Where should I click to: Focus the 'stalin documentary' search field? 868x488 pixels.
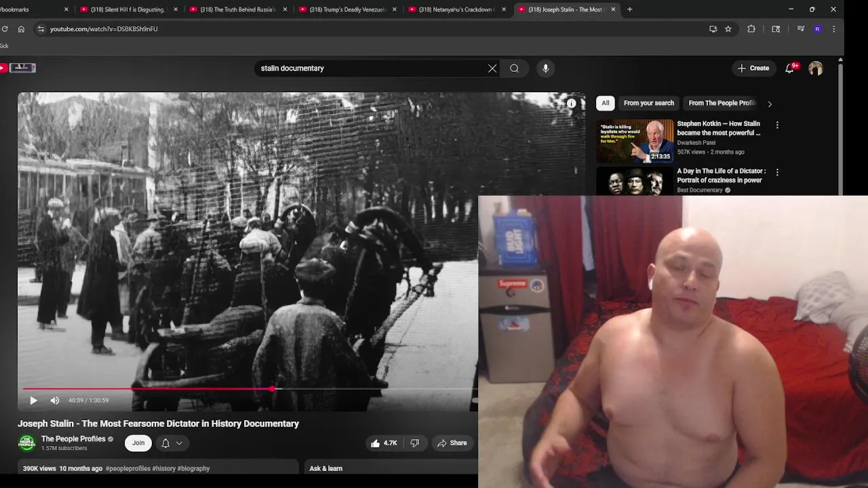(370, 68)
